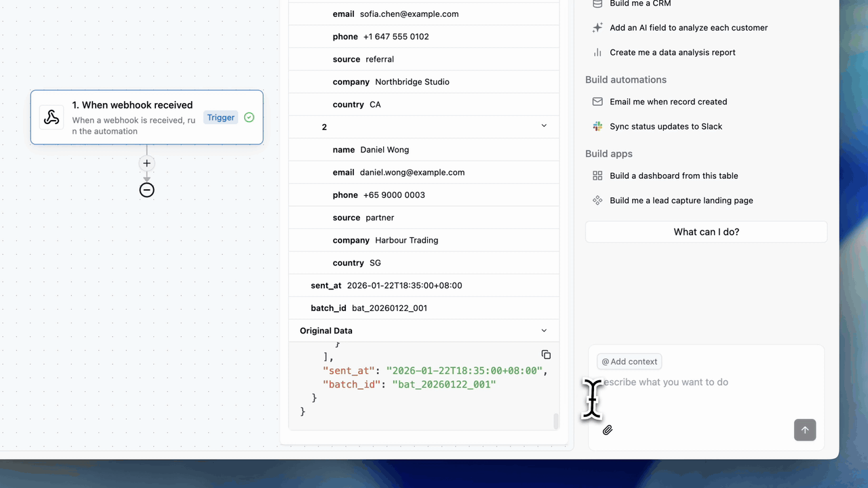
Task: Click the minus circle end node
Action: pos(146,190)
